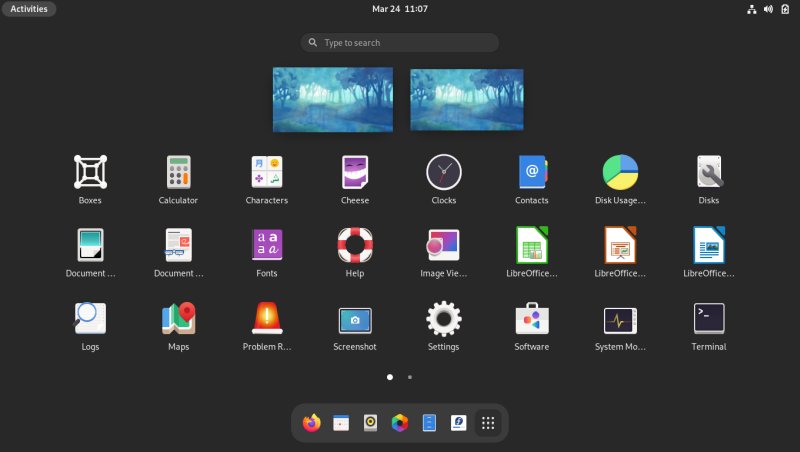Open Calendar from the dock
This screenshot has width=800, height=452.
[x=341, y=423]
